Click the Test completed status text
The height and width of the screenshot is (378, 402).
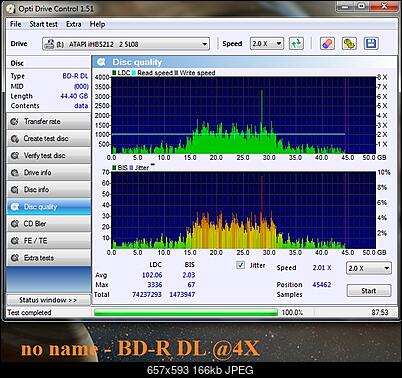tap(29, 313)
